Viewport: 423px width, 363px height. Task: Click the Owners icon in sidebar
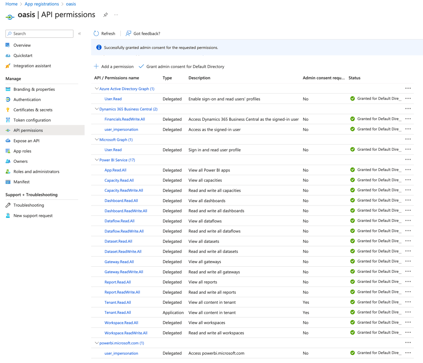pos(8,161)
